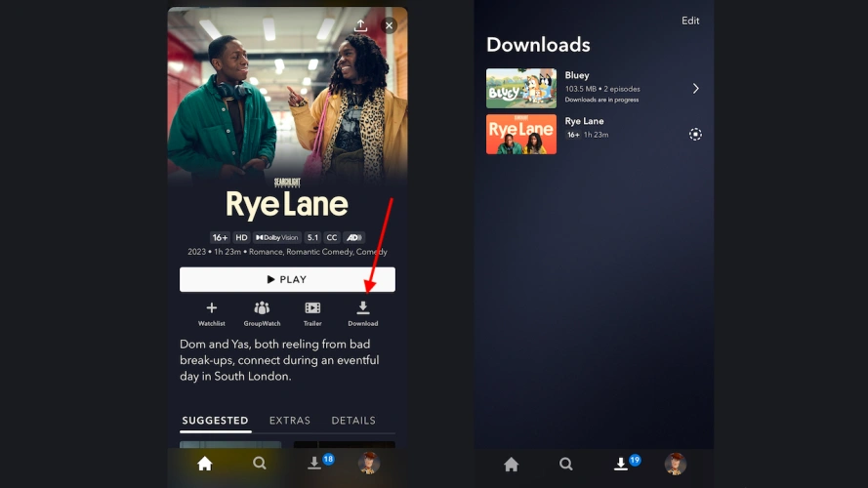Select the Rye Lane thumbnail in Downloads
868x488 pixels.
tap(521, 135)
